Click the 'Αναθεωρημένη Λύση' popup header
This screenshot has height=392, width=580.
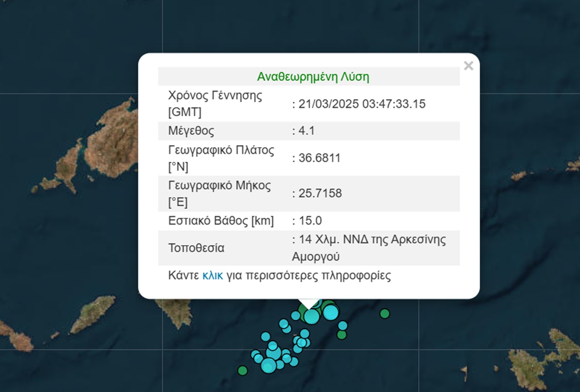click(313, 77)
